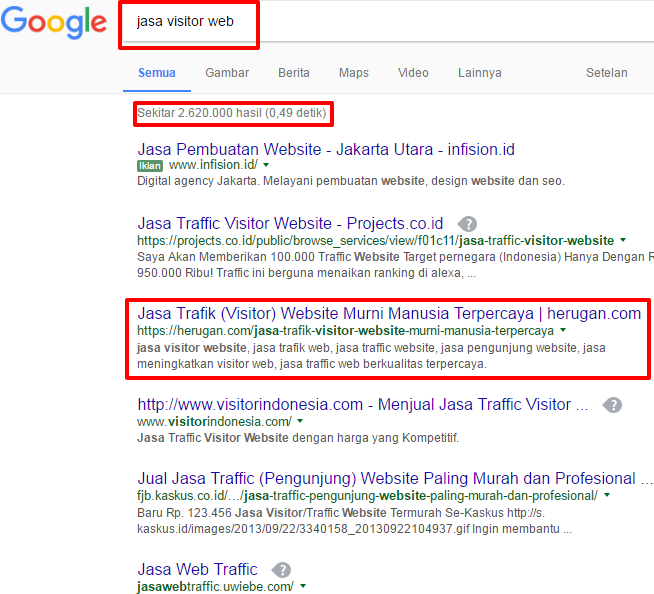This screenshot has width=654, height=594.
Task: Open visitorindonesia.com 'Menjual Jasa Traffic Visitor' result
Action: tap(363, 405)
